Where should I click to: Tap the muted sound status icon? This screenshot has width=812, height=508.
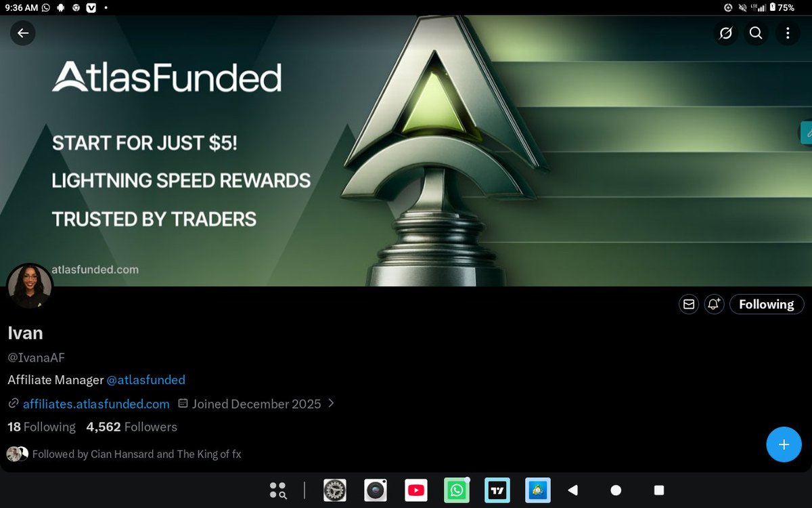tap(744, 7)
